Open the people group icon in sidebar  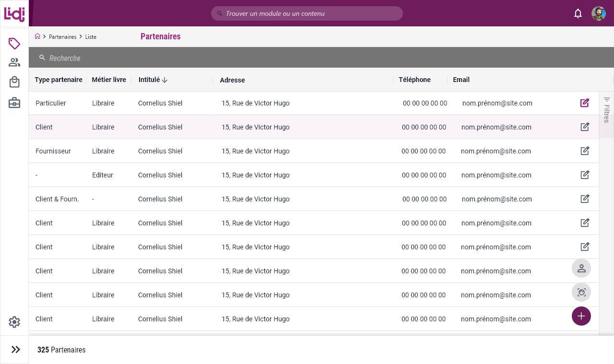point(14,62)
